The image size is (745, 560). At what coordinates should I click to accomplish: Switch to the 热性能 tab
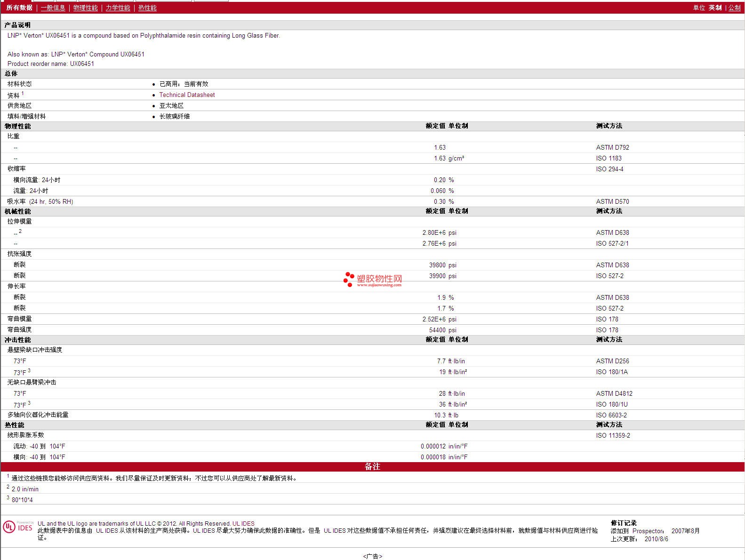(x=147, y=8)
